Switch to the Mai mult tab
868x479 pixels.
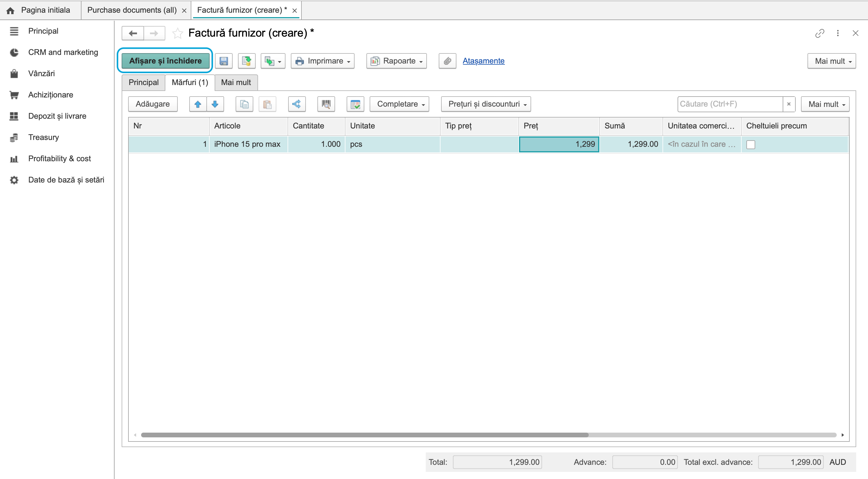tap(236, 83)
